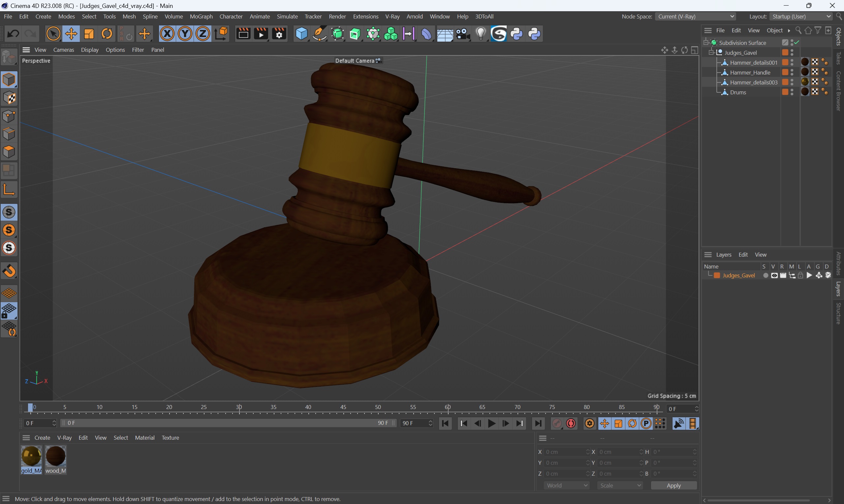Go to end of animation

coord(538,423)
